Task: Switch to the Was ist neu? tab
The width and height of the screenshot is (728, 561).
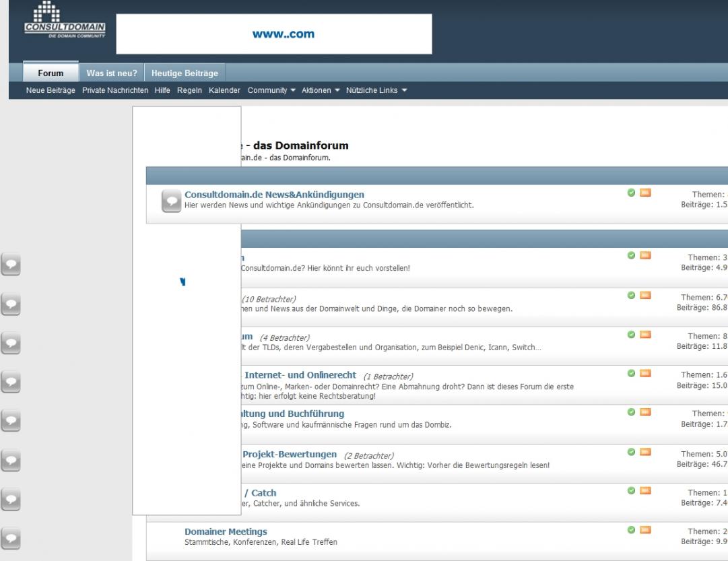Action: (112, 73)
